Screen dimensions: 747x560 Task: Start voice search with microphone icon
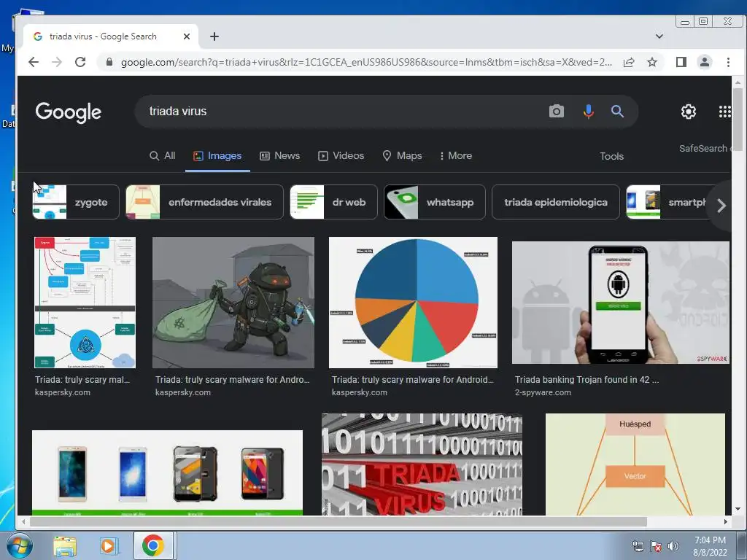[589, 112]
